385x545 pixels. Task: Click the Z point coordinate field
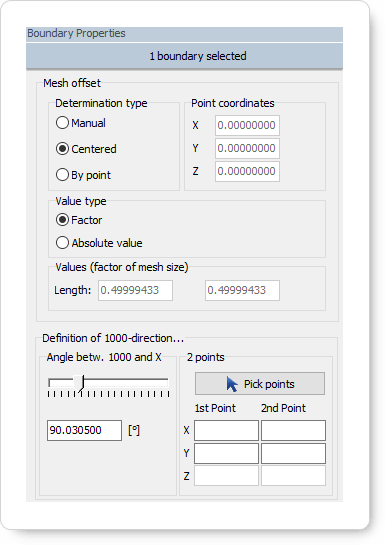pos(247,171)
